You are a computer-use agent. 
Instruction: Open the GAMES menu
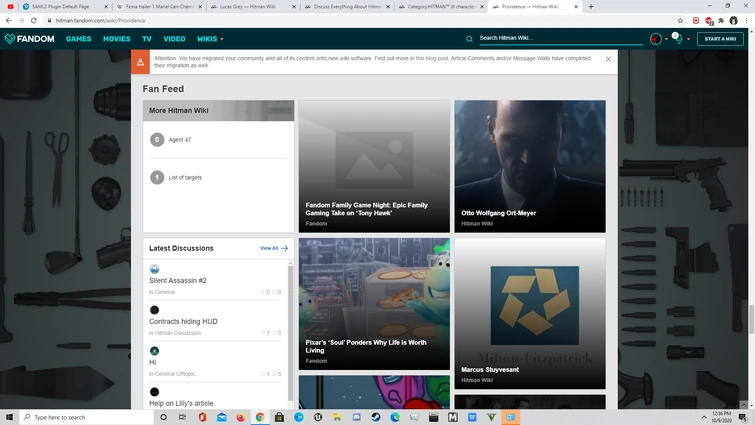coord(78,39)
